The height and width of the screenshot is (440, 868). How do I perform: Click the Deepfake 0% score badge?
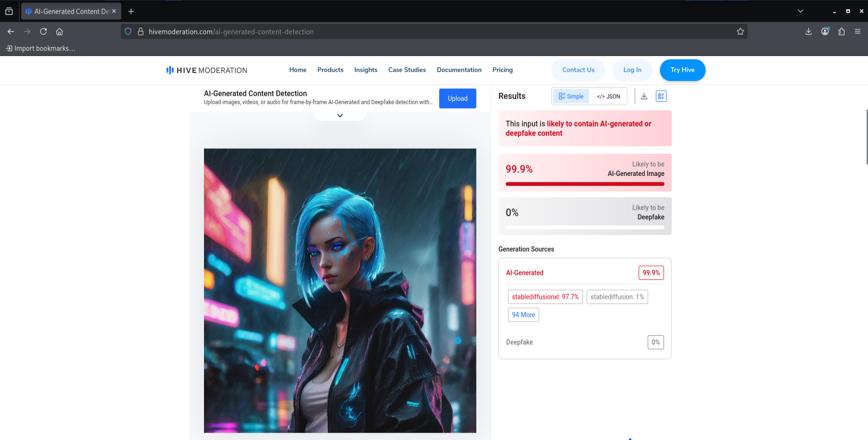click(656, 342)
